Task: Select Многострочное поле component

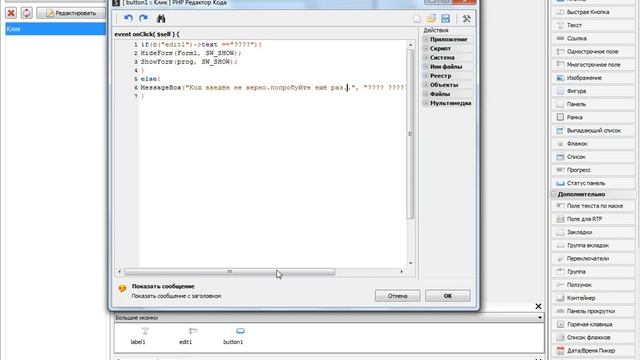Action: (593, 64)
